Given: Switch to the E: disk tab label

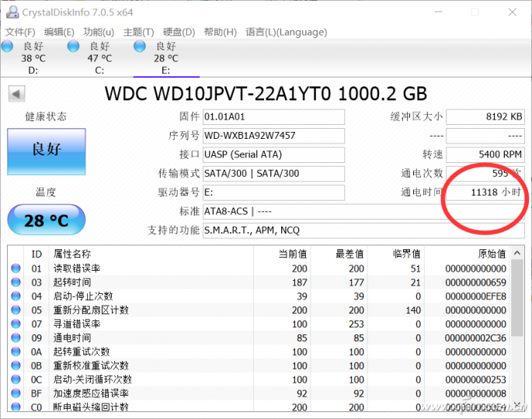Looking at the screenshot, I should [x=165, y=71].
